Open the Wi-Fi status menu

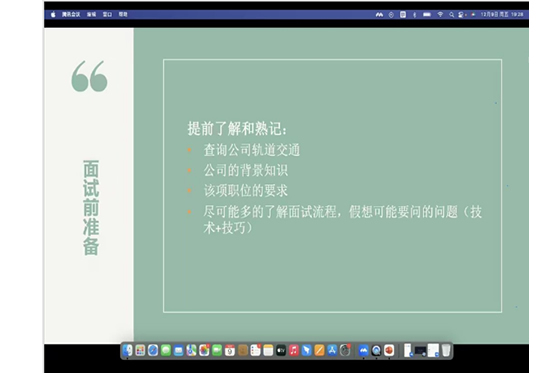click(440, 14)
